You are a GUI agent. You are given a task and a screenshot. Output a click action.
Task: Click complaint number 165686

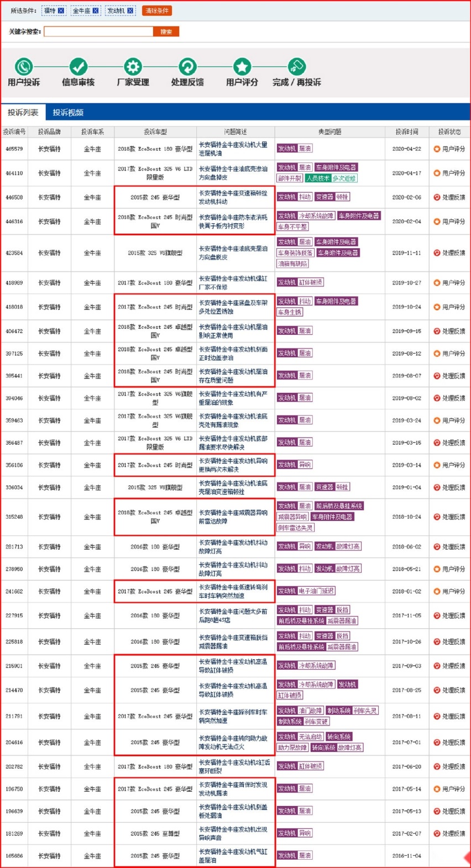(14, 856)
